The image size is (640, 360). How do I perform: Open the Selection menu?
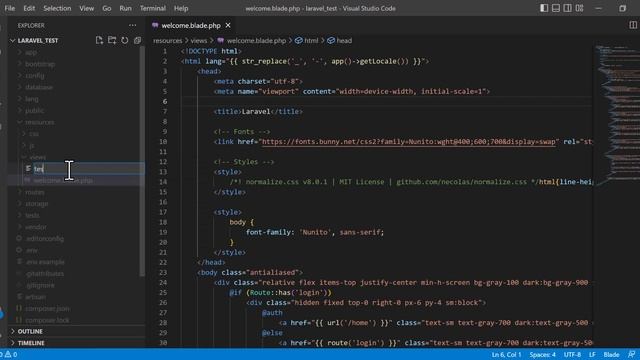[57, 8]
